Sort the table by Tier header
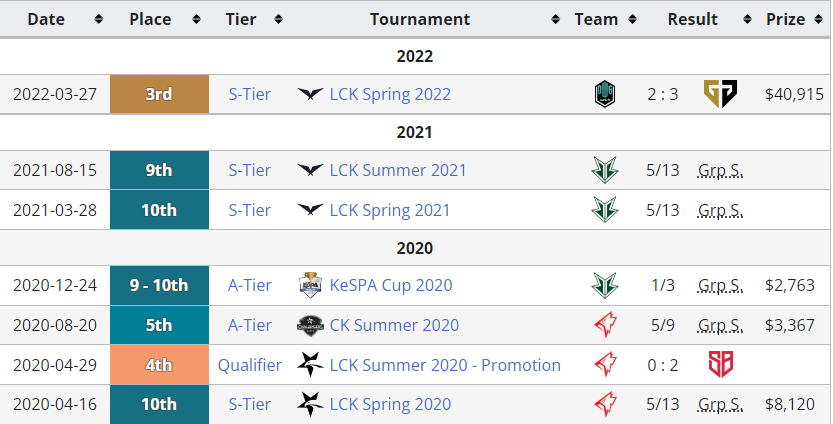 pyautogui.click(x=250, y=19)
